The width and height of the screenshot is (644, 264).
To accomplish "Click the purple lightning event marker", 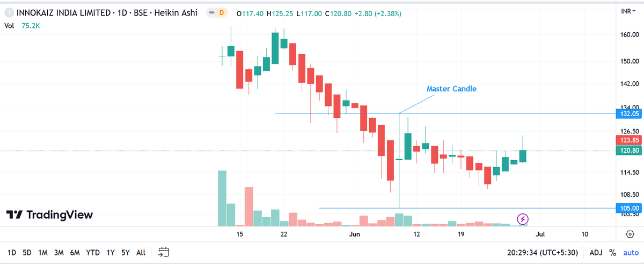I will pyautogui.click(x=523, y=219).
